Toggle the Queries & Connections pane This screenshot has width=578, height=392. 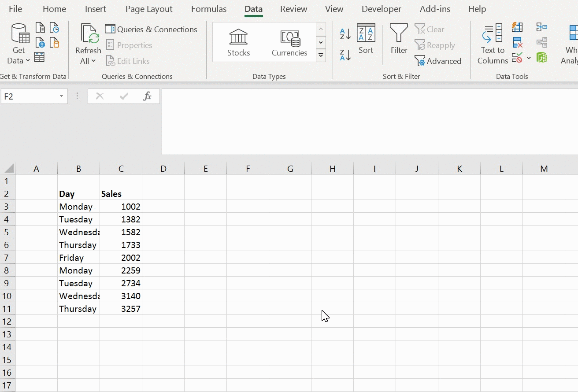click(151, 30)
